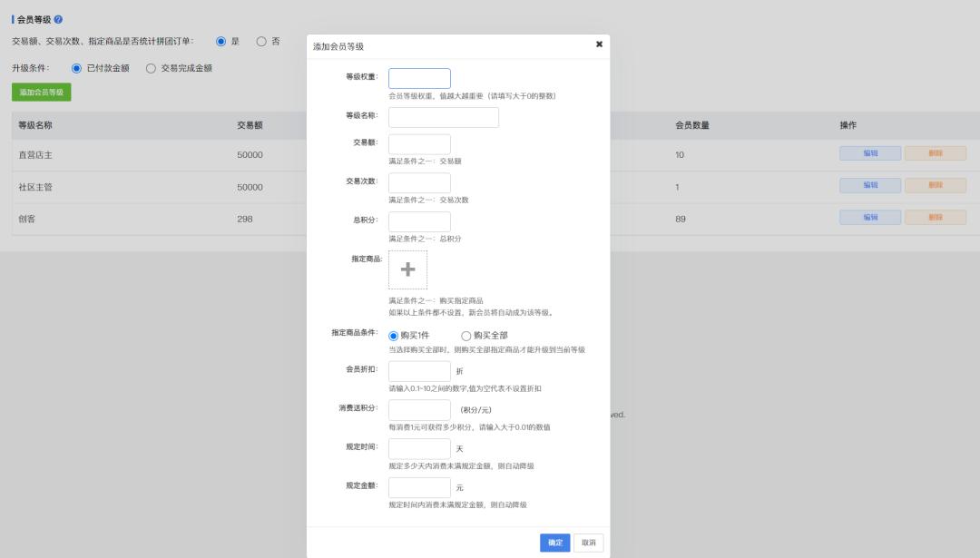
Task: Close the 添加会员等级 dialog
Action: tap(598, 45)
